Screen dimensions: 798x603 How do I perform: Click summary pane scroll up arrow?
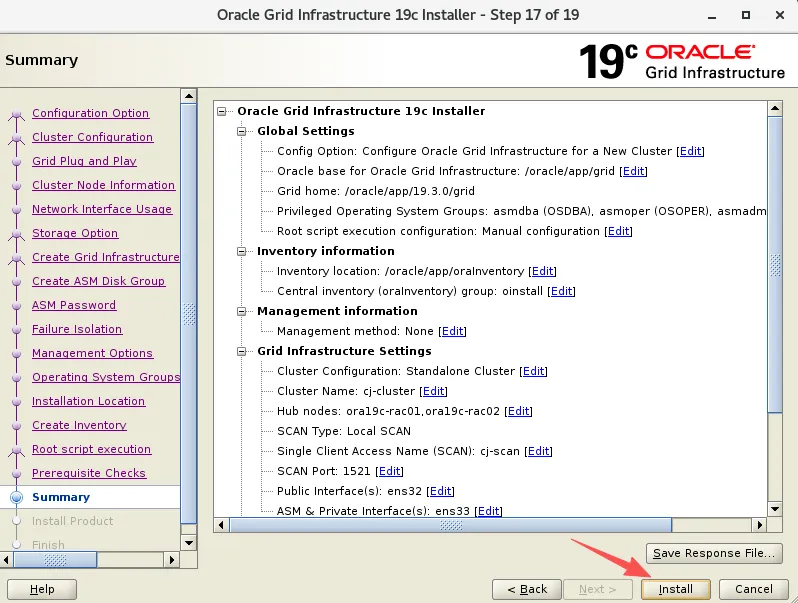click(x=775, y=108)
